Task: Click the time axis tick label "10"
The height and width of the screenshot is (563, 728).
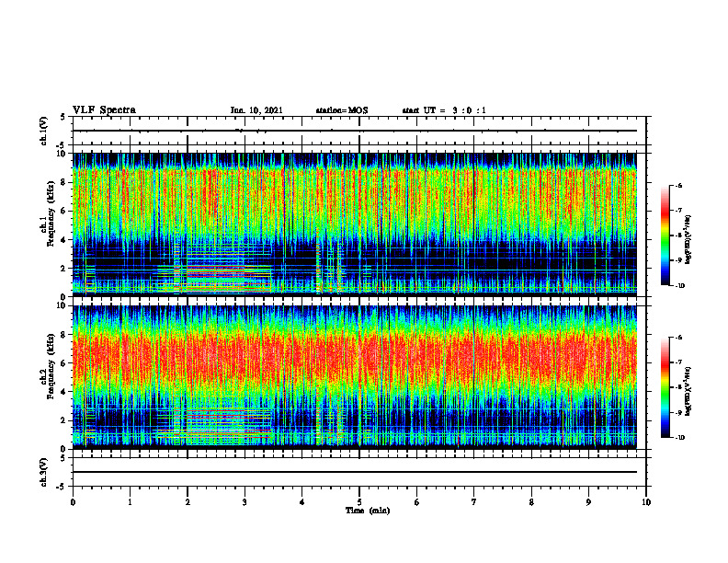Action: [x=646, y=502]
